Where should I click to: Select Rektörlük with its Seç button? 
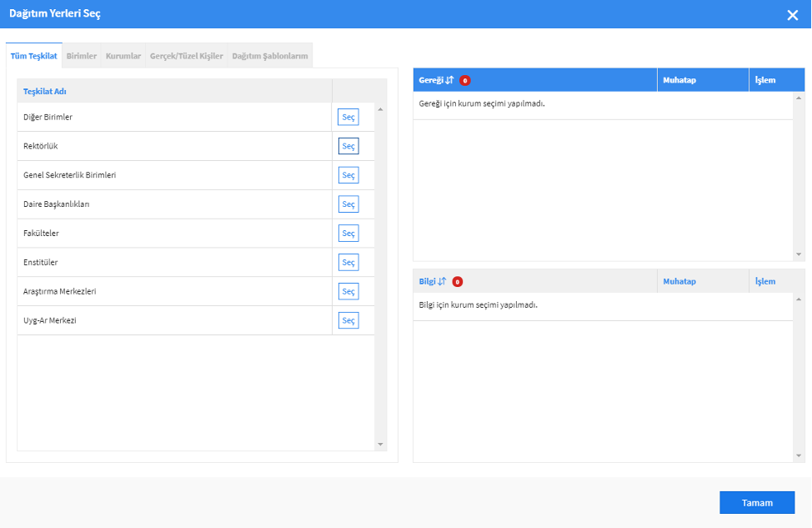pos(348,146)
